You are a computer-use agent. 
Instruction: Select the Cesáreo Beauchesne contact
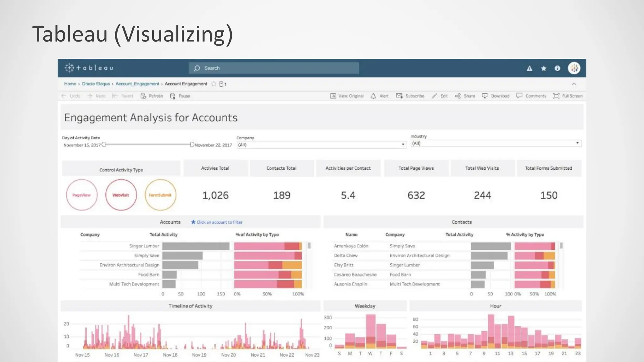pyautogui.click(x=355, y=274)
